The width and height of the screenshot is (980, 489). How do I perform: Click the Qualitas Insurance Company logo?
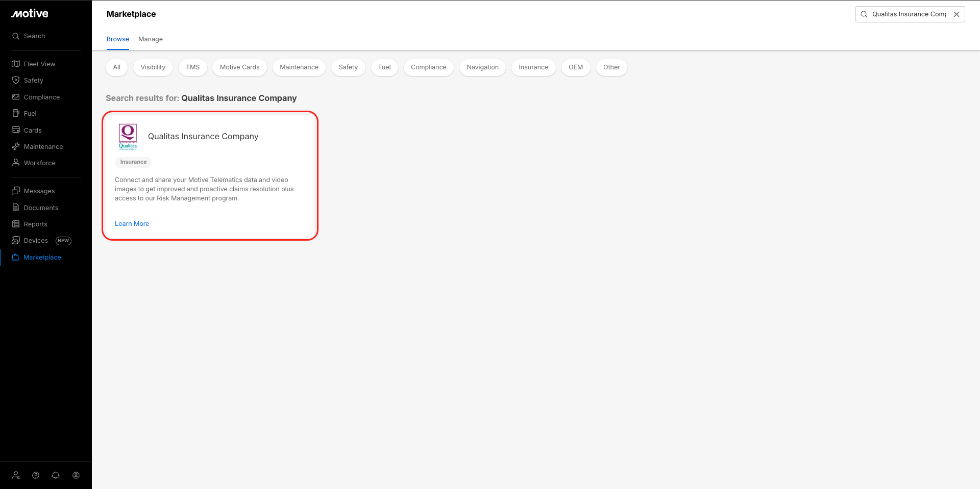point(128,137)
